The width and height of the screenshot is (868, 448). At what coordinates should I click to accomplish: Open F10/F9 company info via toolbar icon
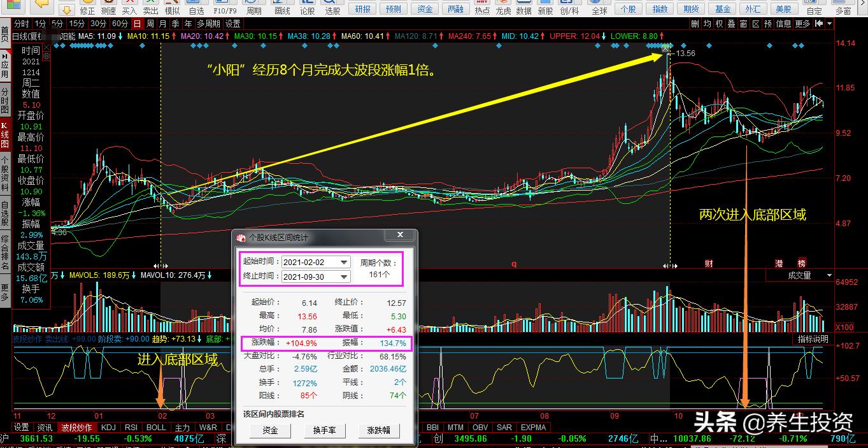pos(224,9)
